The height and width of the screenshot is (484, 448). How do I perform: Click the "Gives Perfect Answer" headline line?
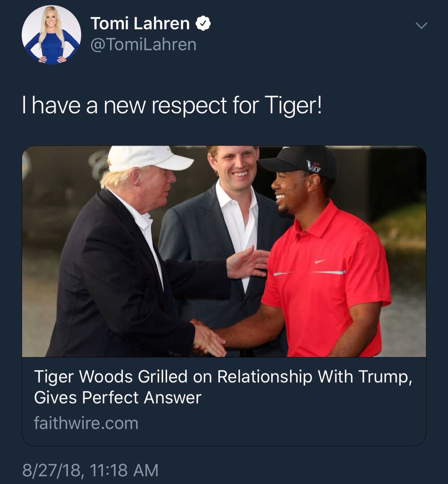pos(118,398)
